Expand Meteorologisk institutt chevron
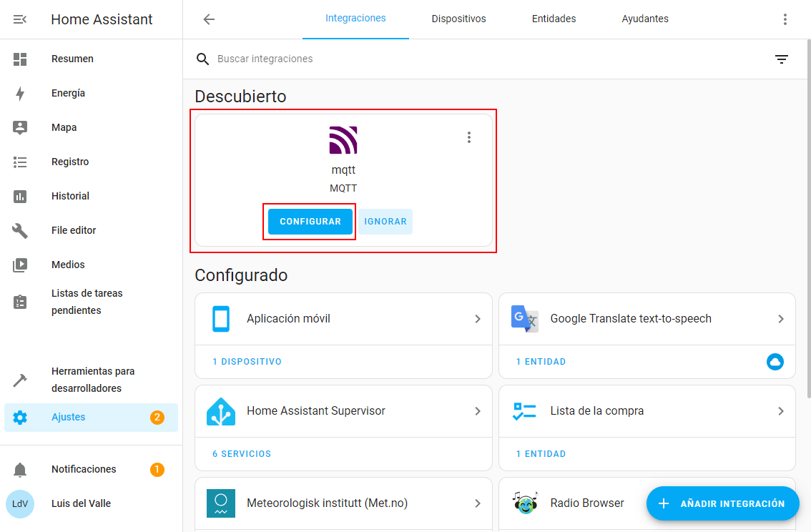This screenshot has width=811, height=532. pyautogui.click(x=478, y=503)
